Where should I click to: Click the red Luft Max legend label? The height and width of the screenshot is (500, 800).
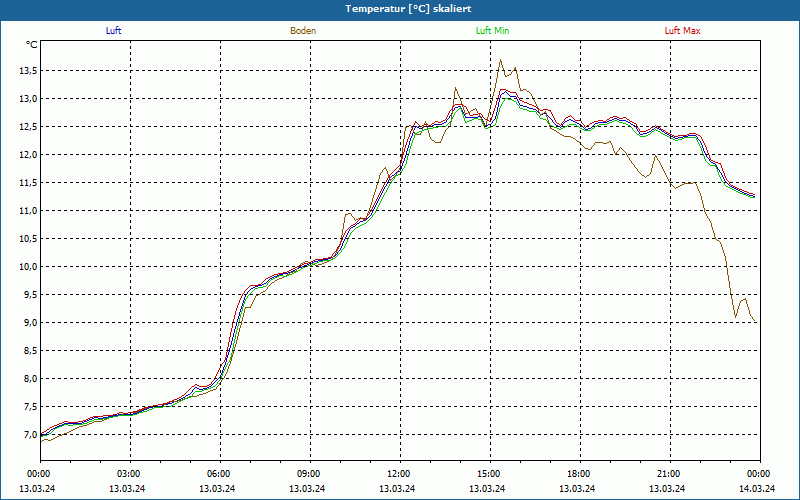point(682,31)
